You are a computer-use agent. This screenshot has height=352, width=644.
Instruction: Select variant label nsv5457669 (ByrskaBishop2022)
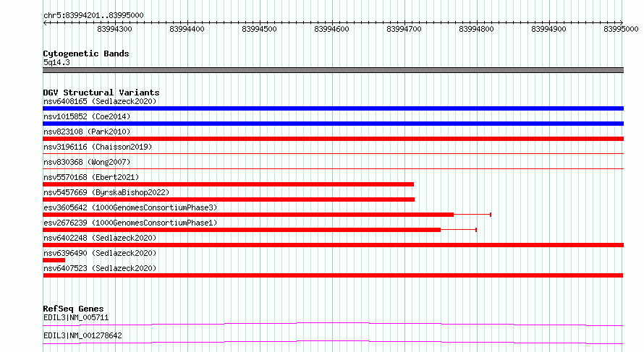pos(106,192)
